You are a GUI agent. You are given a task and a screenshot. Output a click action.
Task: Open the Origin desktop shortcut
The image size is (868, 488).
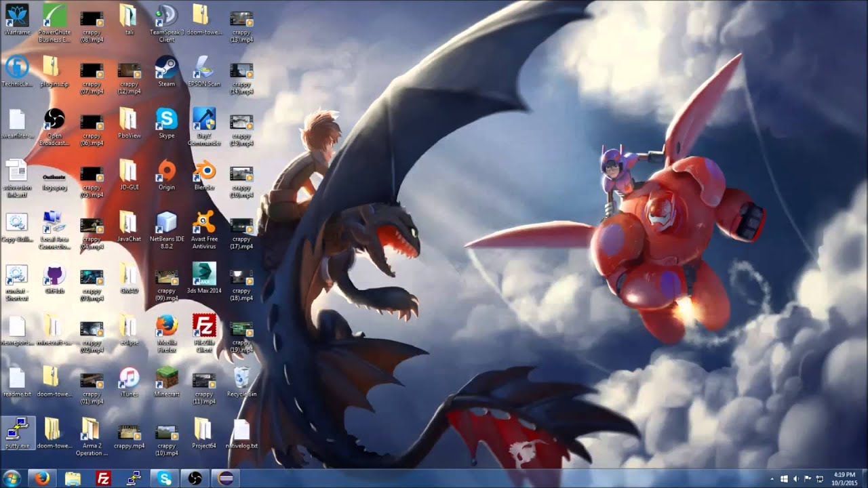[166, 175]
